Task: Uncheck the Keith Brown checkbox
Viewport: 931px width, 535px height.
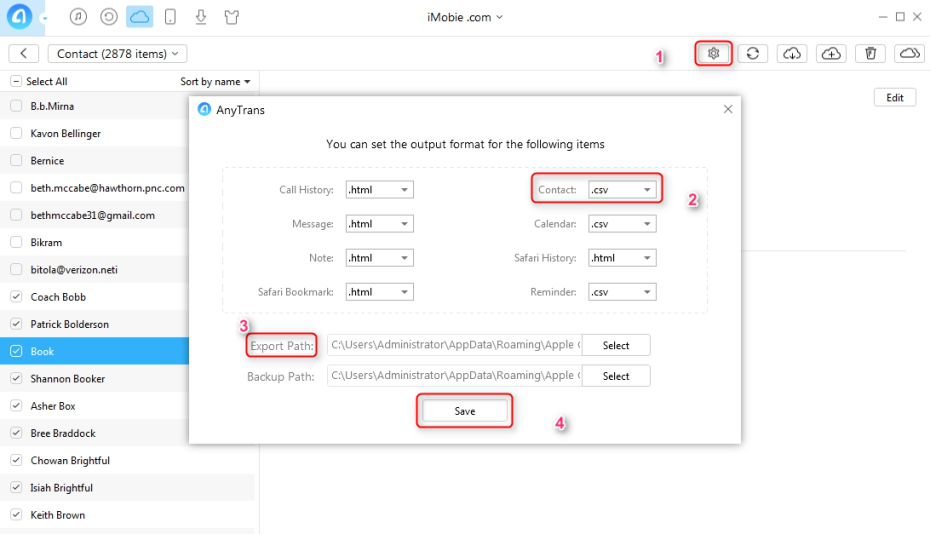Action: [16, 515]
